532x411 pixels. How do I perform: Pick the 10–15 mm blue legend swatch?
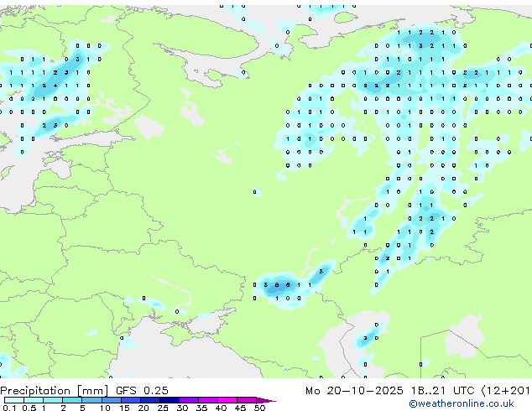(x=111, y=400)
